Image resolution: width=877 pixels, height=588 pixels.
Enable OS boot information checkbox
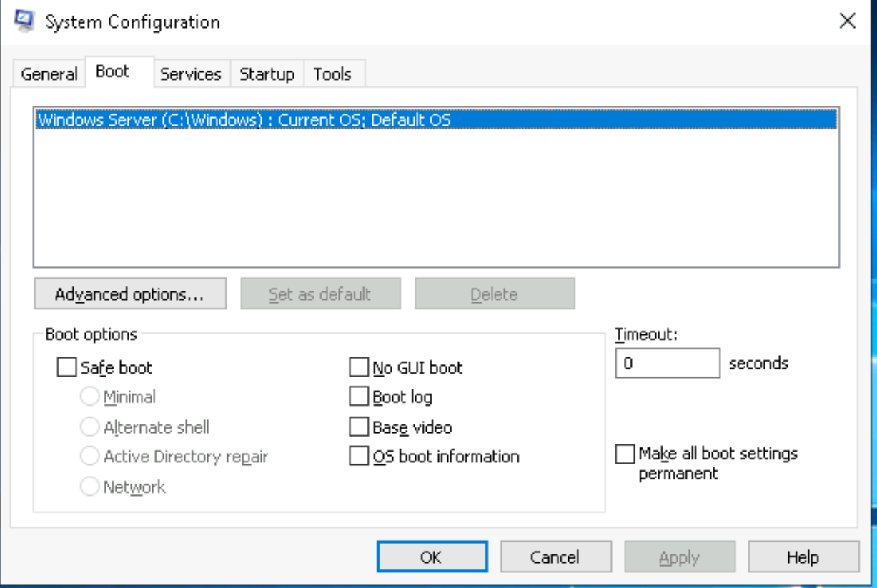pyautogui.click(x=358, y=457)
